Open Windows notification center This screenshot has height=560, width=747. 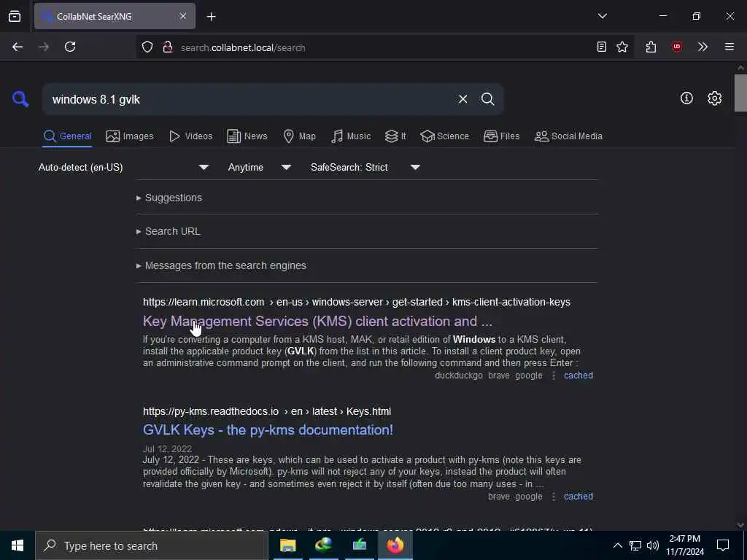coord(723,545)
